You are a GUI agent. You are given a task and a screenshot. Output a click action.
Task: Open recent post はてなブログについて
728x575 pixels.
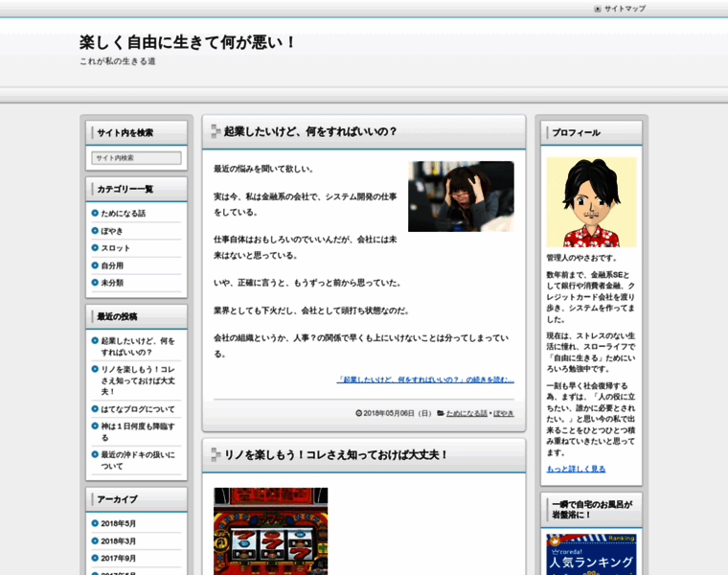point(138,409)
